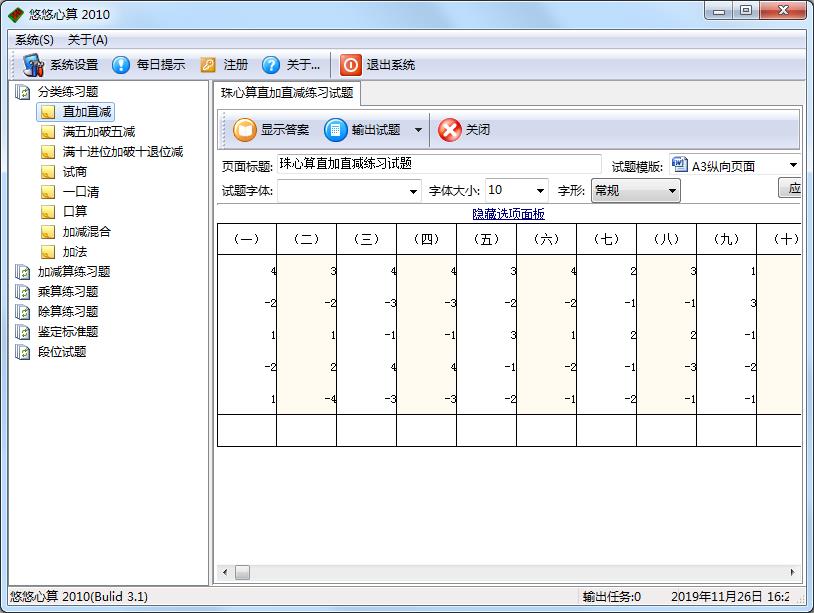Click the partially visible 应 button
This screenshot has width=814, height=613.
(x=790, y=188)
